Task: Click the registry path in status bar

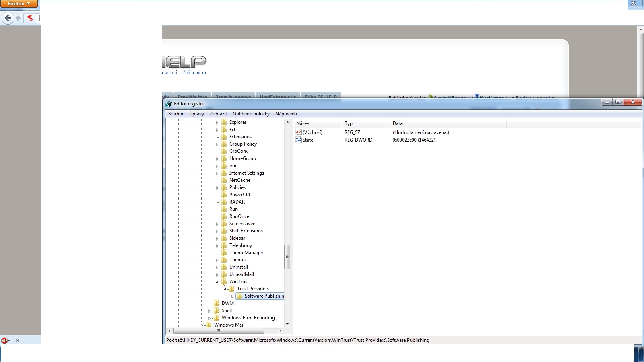Action: click(298, 340)
